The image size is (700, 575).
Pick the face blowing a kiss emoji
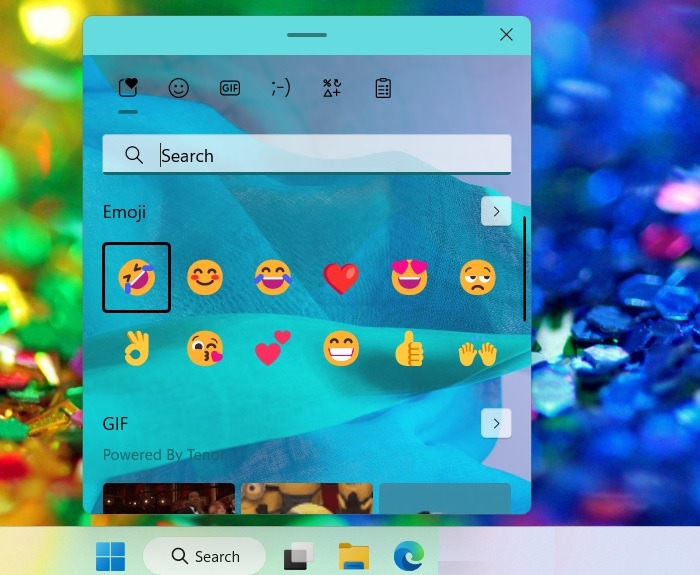[x=205, y=348]
